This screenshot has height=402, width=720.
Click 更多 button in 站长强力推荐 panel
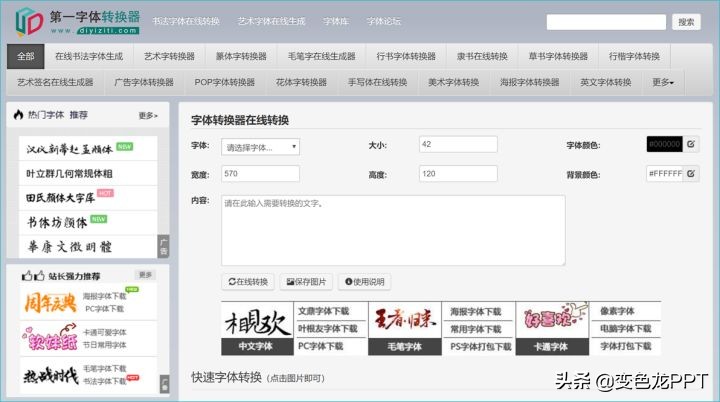click(x=145, y=275)
